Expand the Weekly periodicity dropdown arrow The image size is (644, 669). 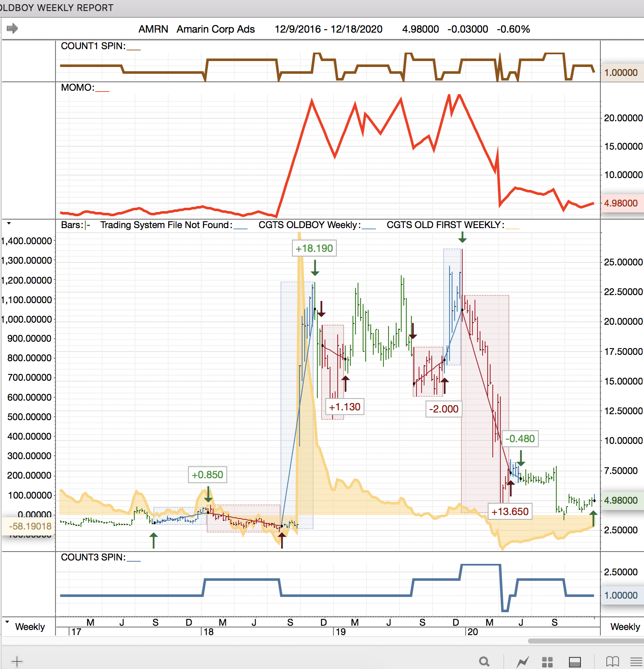pos(7,622)
